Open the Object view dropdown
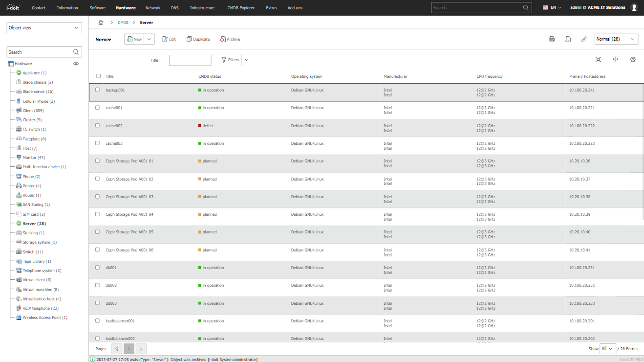 pyautogui.click(x=44, y=28)
